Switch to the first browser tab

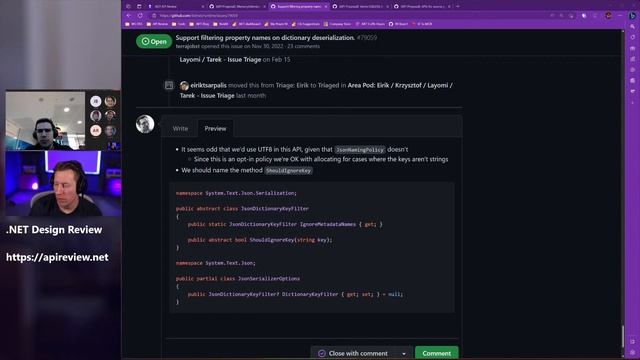[x=176, y=7]
